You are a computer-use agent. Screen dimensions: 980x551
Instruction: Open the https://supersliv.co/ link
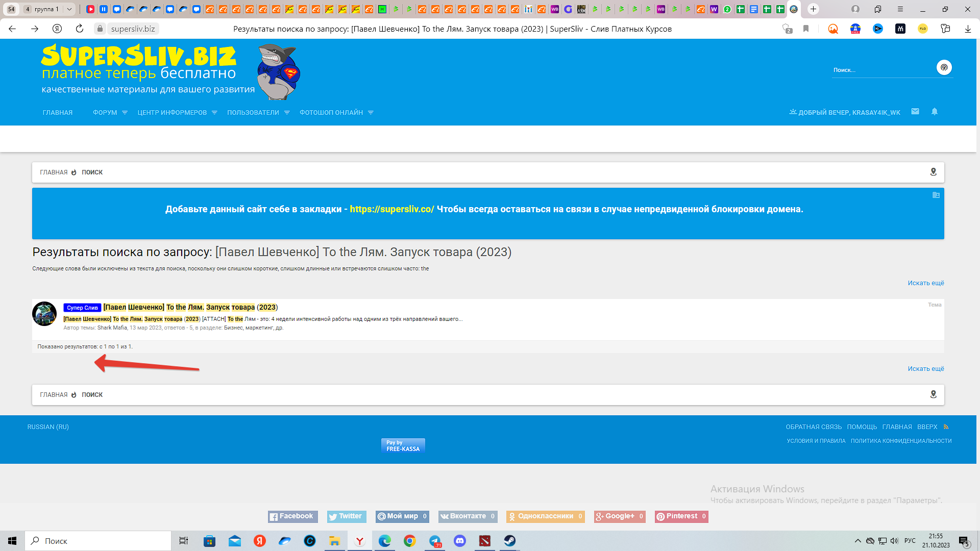(391, 209)
